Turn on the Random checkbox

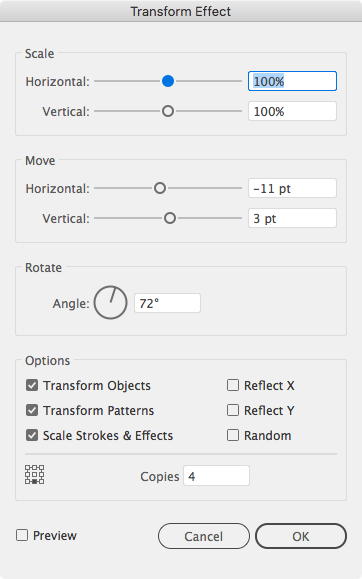tap(233, 435)
